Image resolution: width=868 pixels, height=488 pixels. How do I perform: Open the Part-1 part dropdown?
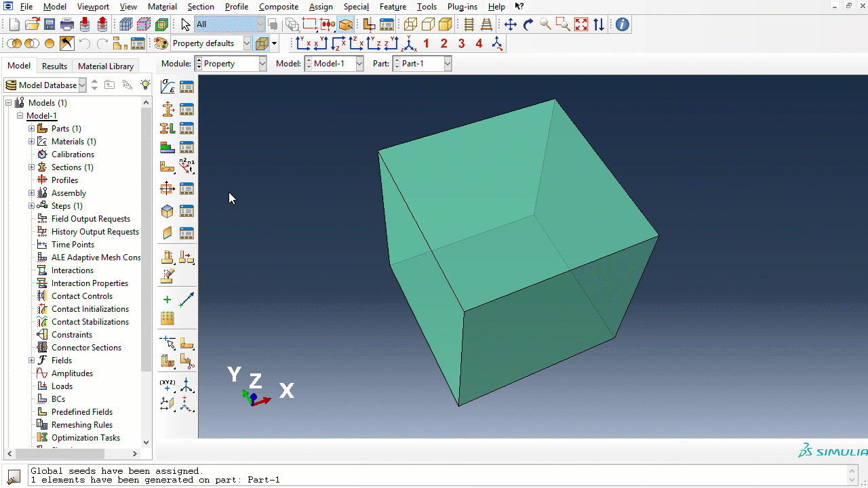pyautogui.click(x=422, y=64)
